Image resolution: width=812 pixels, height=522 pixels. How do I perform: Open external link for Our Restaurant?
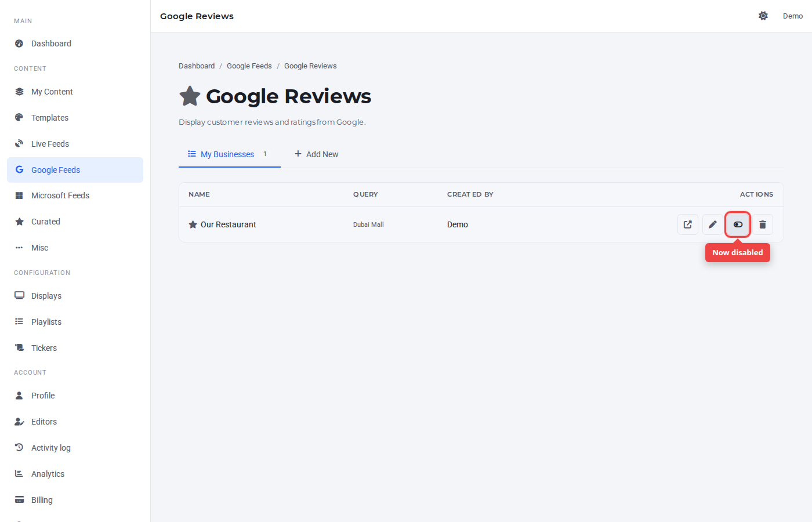[x=688, y=224]
